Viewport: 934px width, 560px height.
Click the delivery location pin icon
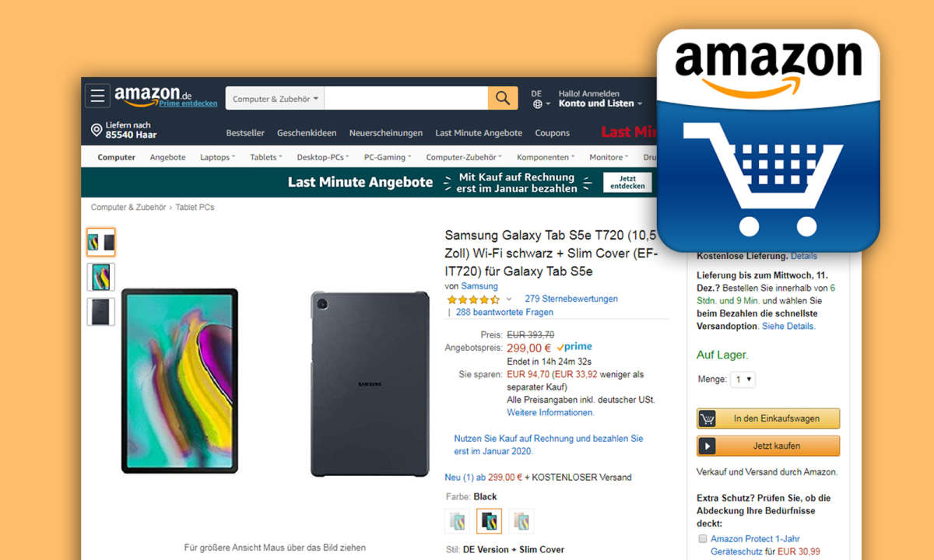click(x=97, y=130)
